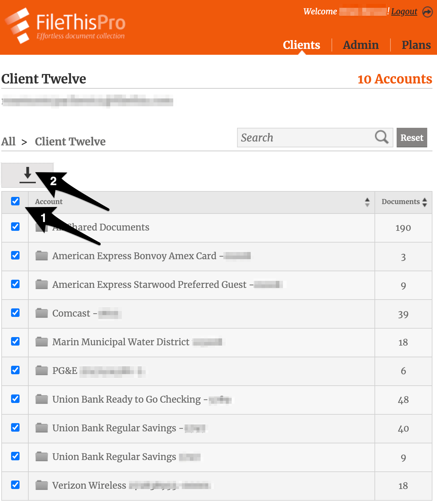This screenshot has height=504, width=437.
Task: Click the 3 documents count for Bonvoy
Action: point(403,257)
